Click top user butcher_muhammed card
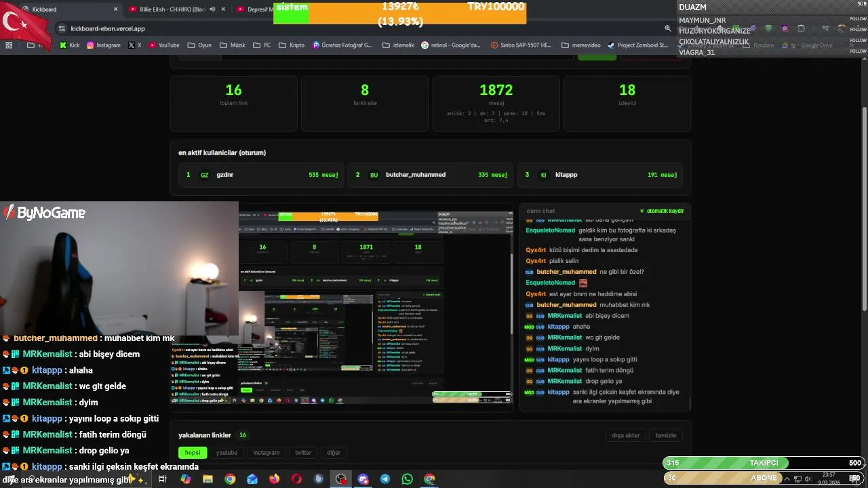This screenshot has height=488, width=868. [431, 175]
